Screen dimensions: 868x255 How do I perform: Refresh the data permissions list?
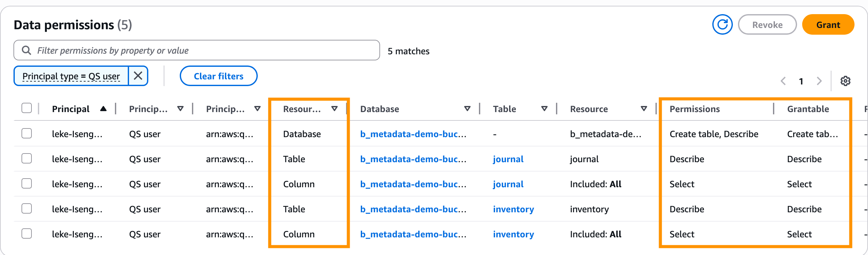pos(722,25)
